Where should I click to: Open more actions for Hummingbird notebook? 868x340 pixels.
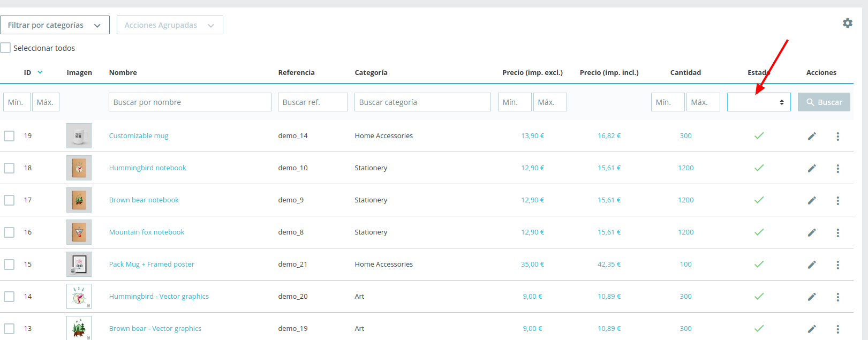pyautogui.click(x=837, y=168)
